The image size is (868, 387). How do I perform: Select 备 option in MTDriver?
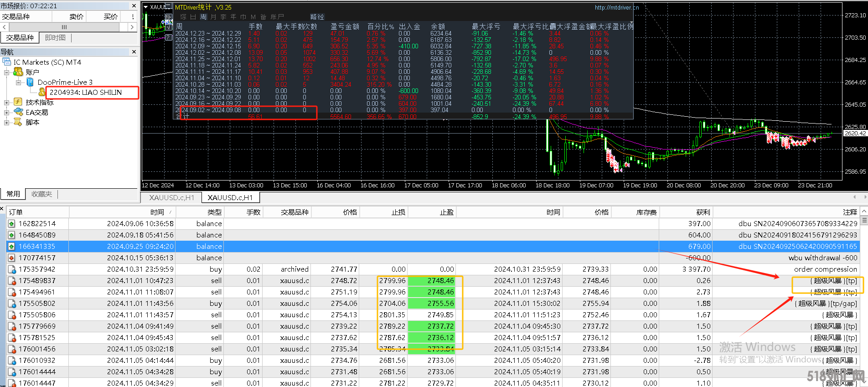pyautogui.click(x=263, y=17)
